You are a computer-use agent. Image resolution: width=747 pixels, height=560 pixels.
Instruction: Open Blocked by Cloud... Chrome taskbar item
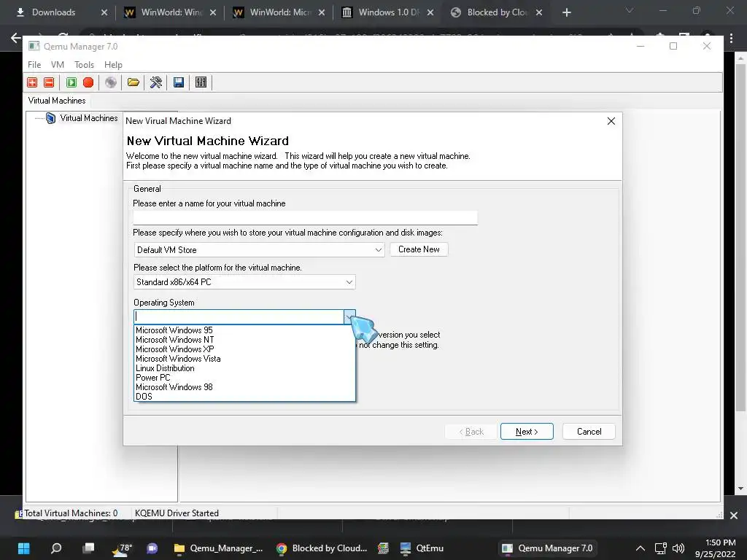click(x=322, y=548)
